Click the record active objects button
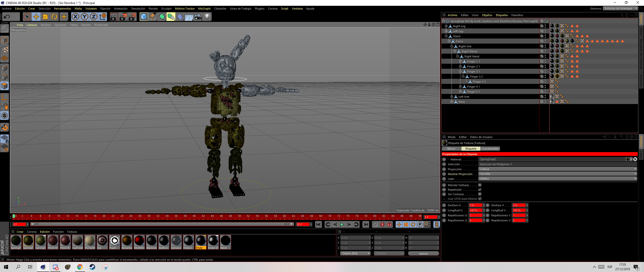 tap(375, 224)
